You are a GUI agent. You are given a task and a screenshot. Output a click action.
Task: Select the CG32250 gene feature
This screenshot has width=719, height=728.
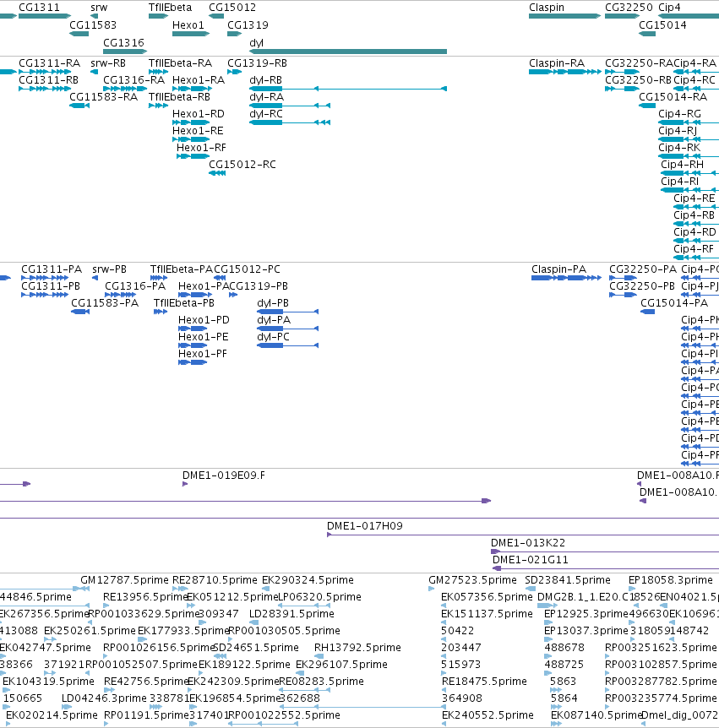[623, 16]
